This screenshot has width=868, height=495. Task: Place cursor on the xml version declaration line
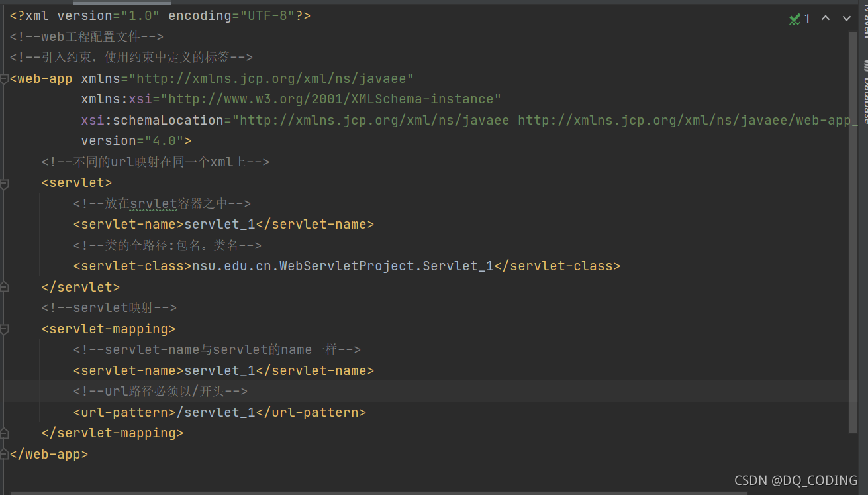coord(160,15)
